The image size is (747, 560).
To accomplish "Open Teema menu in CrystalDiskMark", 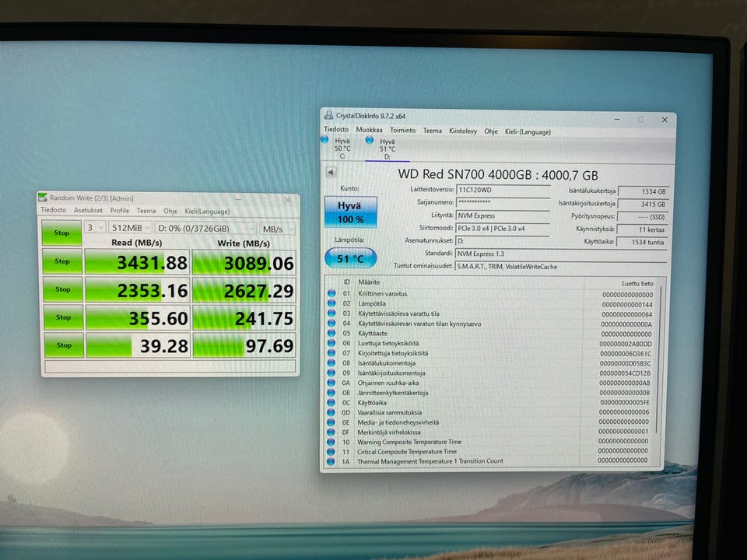I will (146, 211).
